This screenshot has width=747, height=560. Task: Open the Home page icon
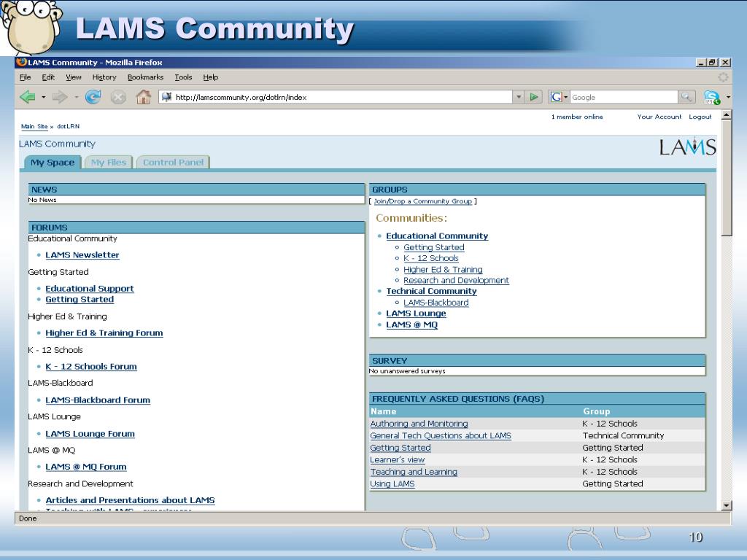click(x=144, y=97)
